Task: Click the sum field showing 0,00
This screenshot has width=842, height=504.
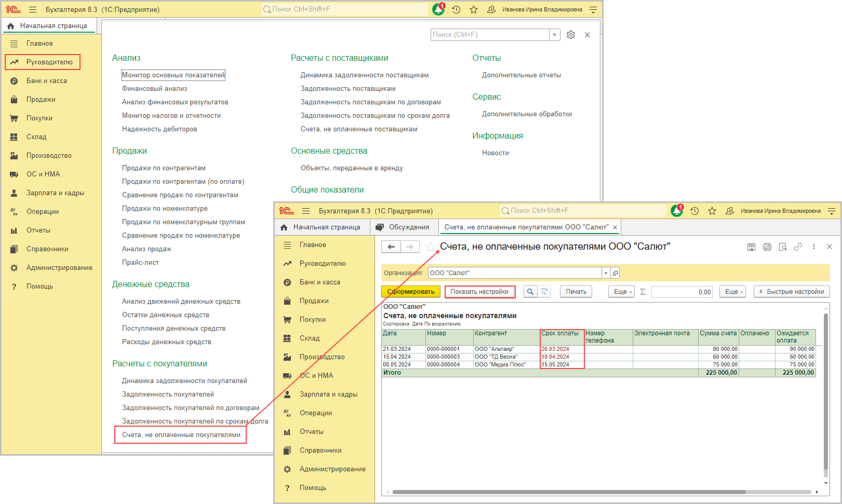Action: pyautogui.click(x=681, y=292)
